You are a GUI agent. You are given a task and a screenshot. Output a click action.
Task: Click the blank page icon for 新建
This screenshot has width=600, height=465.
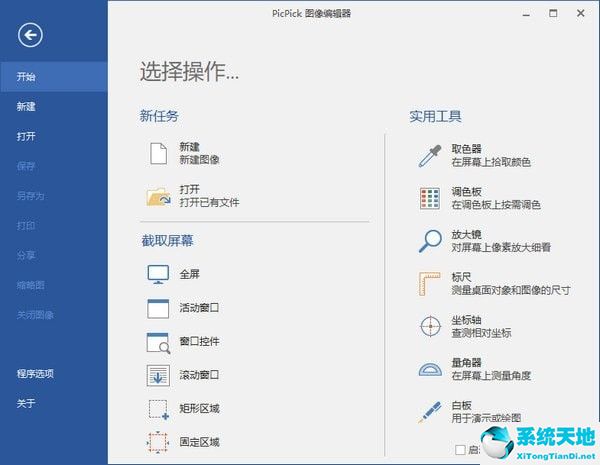coord(158,153)
